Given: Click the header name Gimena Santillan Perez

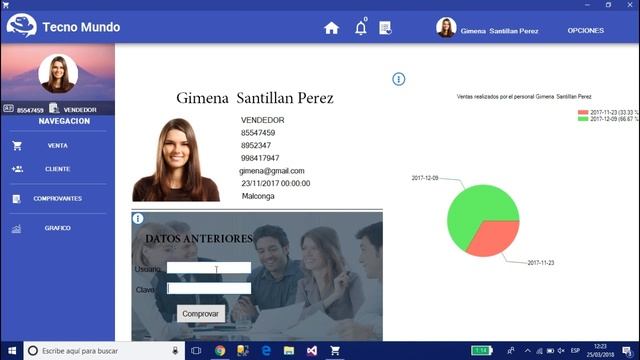Looking at the screenshot, I should point(499,31).
